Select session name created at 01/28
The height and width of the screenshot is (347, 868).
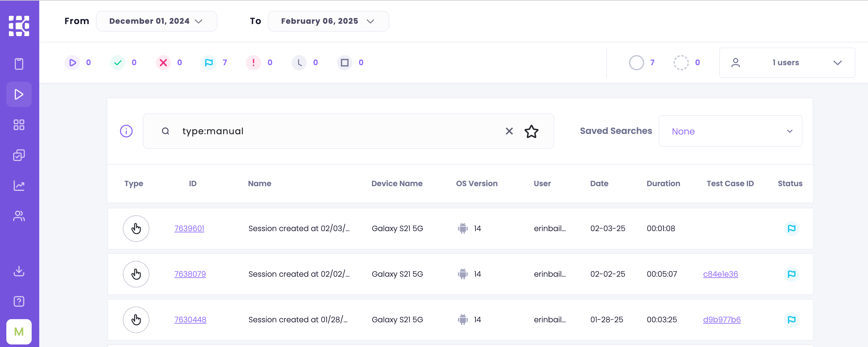tap(298, 319)
